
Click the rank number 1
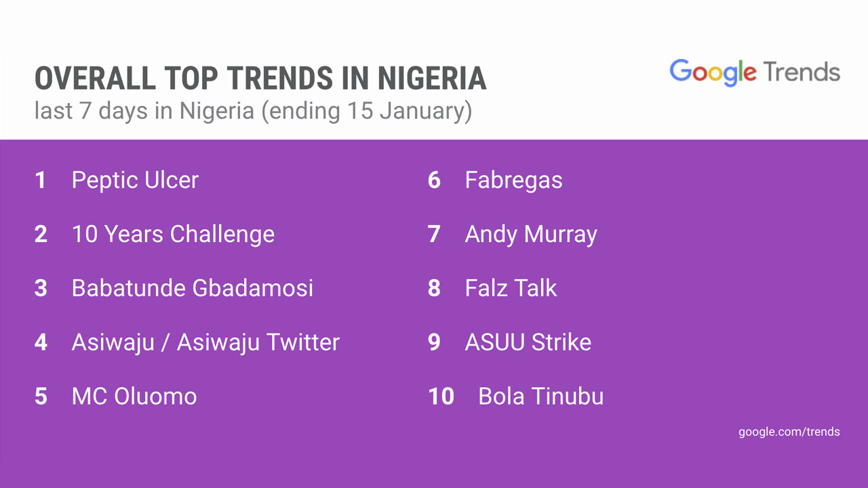41,180
